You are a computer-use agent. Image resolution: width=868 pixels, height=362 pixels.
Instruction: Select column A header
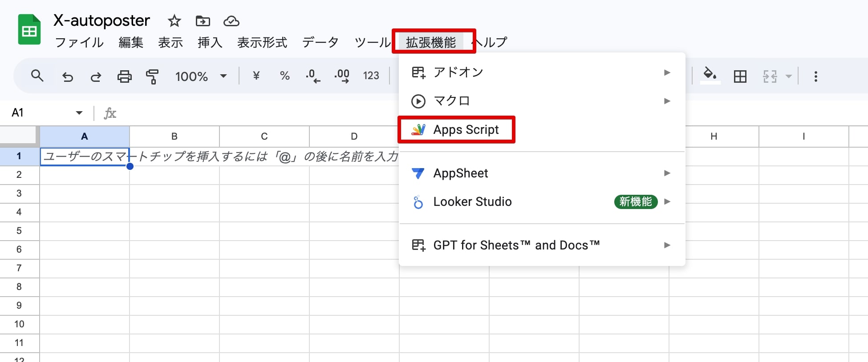pyautogui.click(x=85, y=137)
